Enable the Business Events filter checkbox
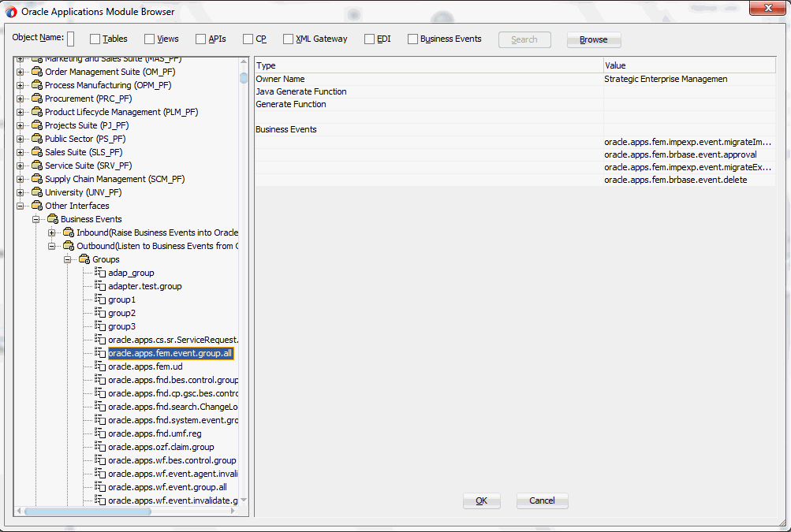This screenshot has width=791, height=532. pos(412,39)
